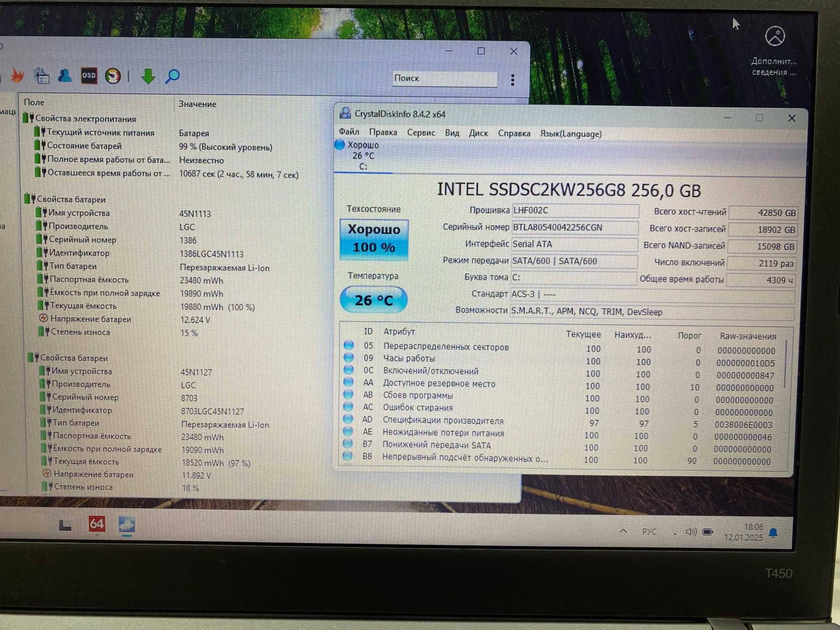Click the power-on hours value 4309 ч
The height and width of the screenshot is (630, 840).
pos(761,280)
